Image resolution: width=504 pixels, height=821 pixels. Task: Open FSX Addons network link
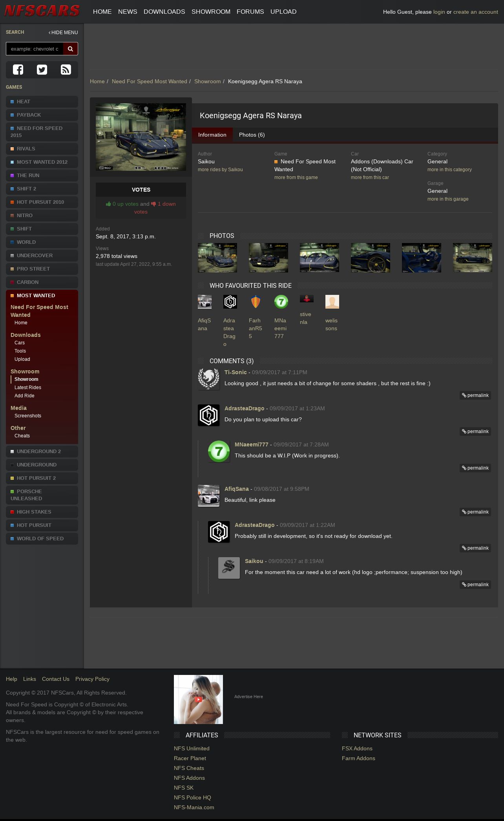357,748
